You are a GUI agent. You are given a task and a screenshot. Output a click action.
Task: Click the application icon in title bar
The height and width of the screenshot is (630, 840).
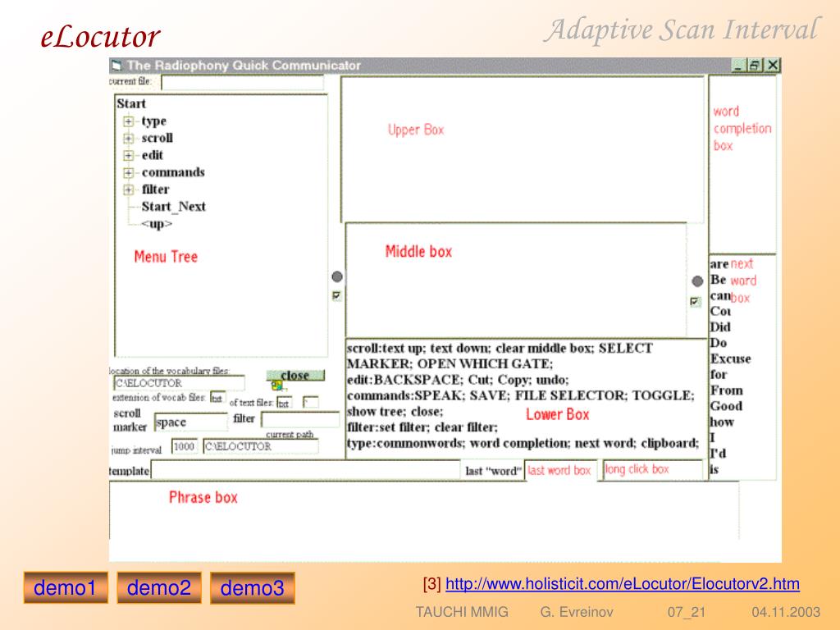click(x=116, y=66)
